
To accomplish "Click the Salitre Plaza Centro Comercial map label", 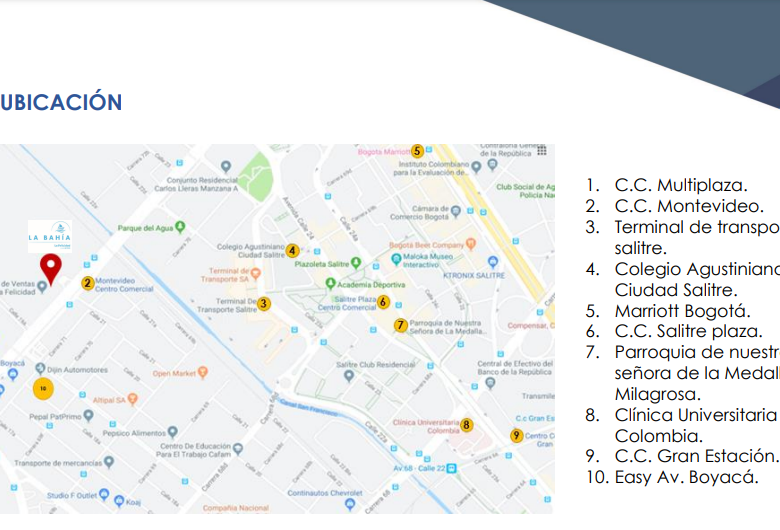I will [x=347, y=303].
